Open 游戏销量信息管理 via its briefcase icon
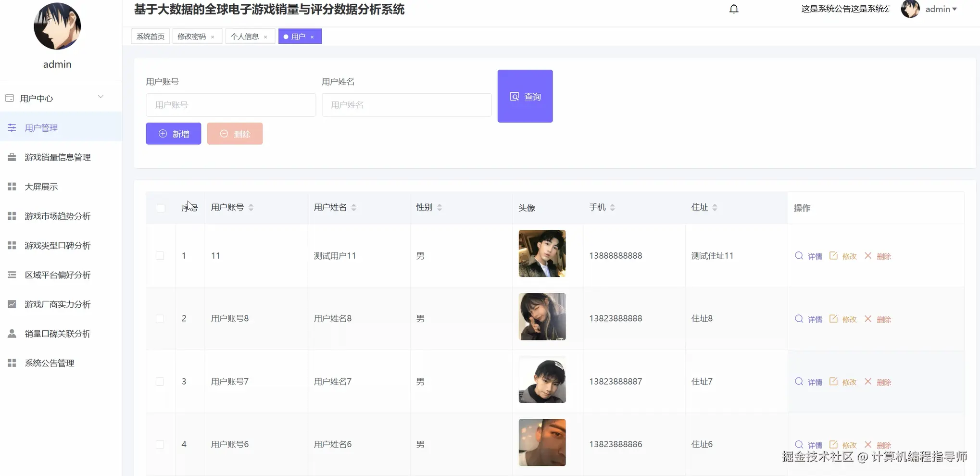 pos(12,157)
